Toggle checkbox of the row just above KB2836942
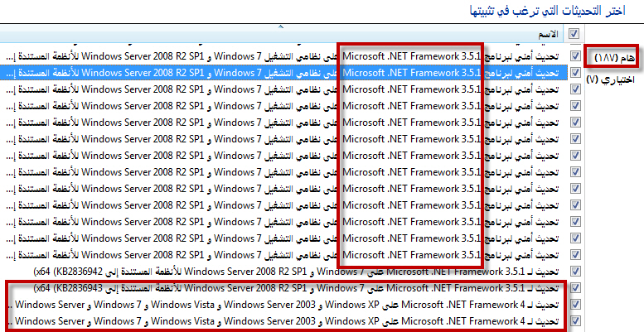This screenshot has height=332, width=644. tap(575, 255)
